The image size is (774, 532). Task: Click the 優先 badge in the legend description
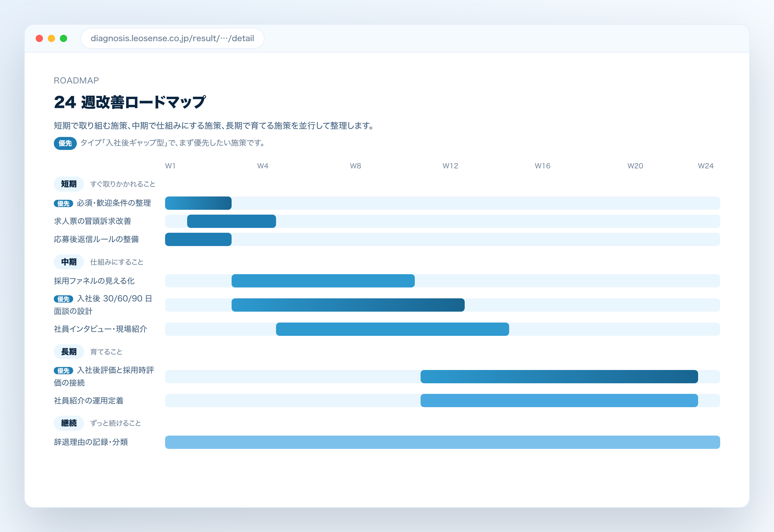[65, 143]
